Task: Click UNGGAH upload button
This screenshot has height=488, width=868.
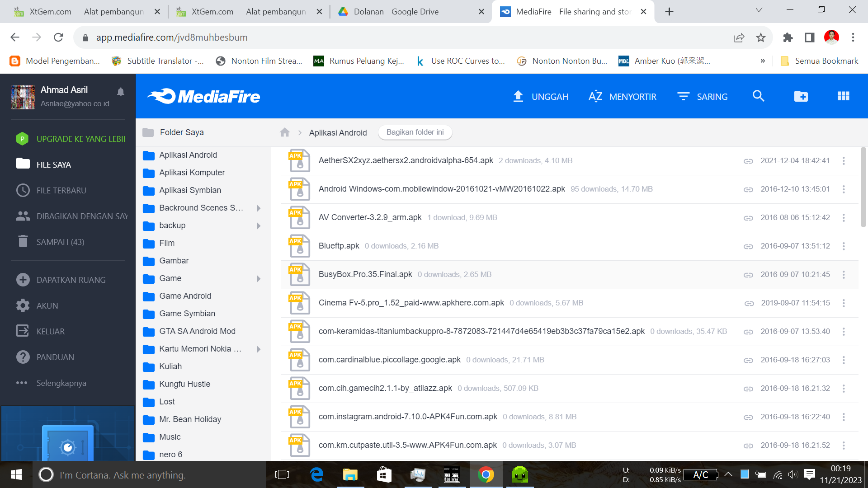Action: (x=541, y=97)
